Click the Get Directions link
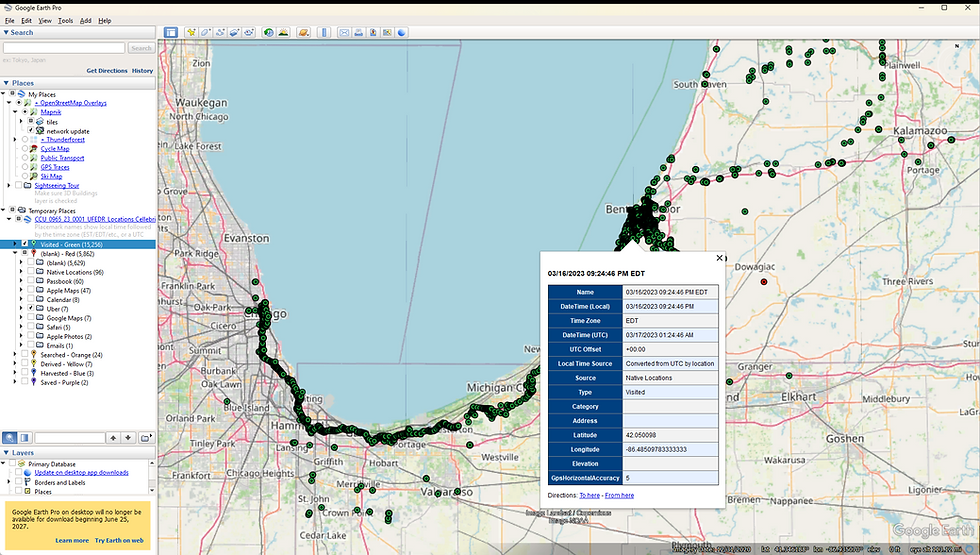980x555 pixels. pyautogui.click(x=107, y=71)
